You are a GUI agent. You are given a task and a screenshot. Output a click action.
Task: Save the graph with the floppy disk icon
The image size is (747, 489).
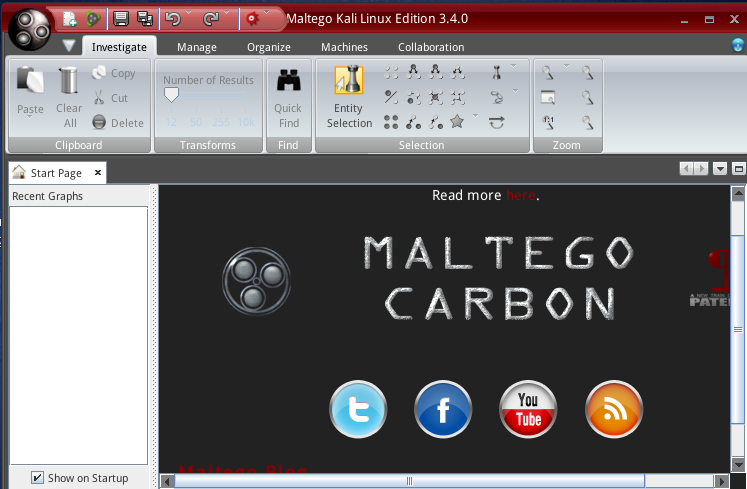point(121,19)
